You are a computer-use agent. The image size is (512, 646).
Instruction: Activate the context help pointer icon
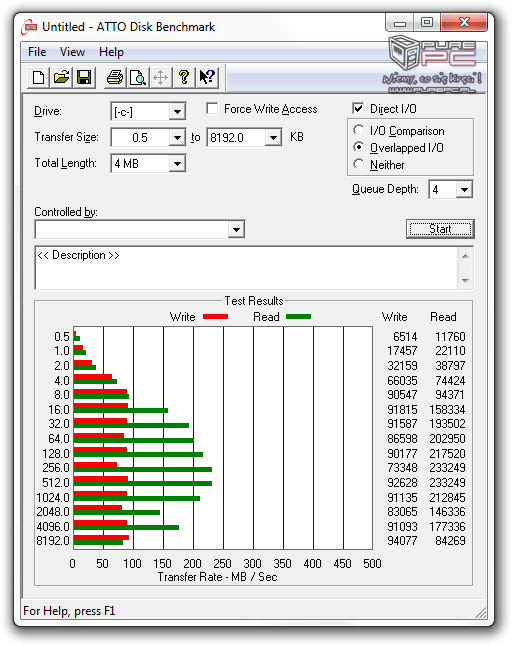(207, 77)
